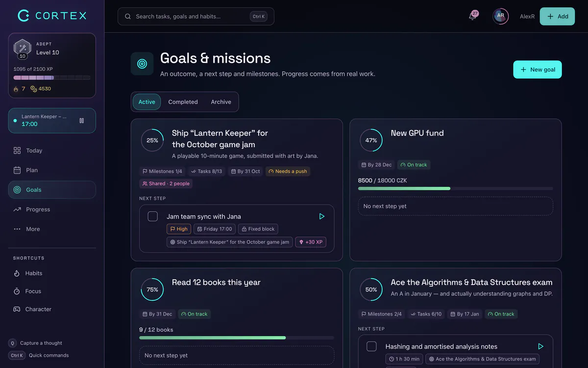The image size is (588, 368).
Task: Click the Milestones 1/4 chip
Action: pos(162,171)
